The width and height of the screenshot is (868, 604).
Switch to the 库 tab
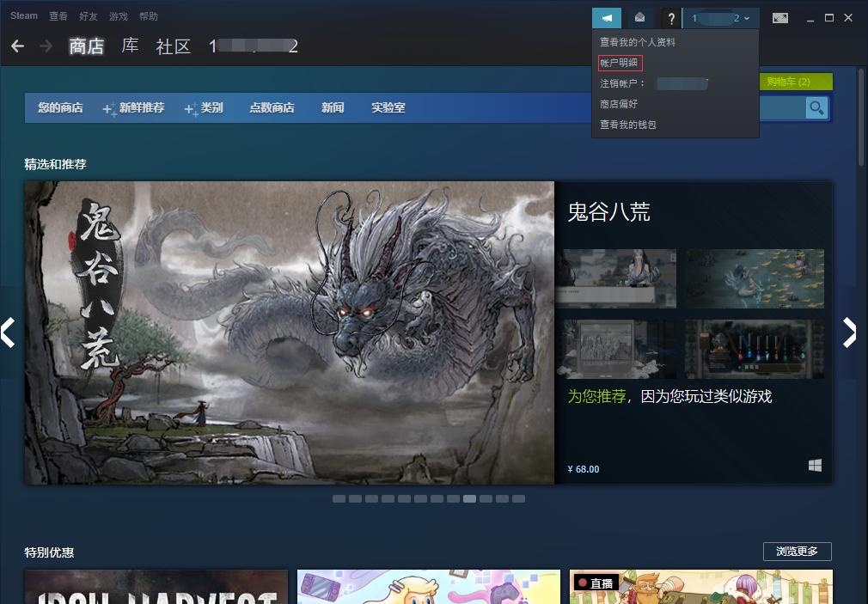[129, 46]
